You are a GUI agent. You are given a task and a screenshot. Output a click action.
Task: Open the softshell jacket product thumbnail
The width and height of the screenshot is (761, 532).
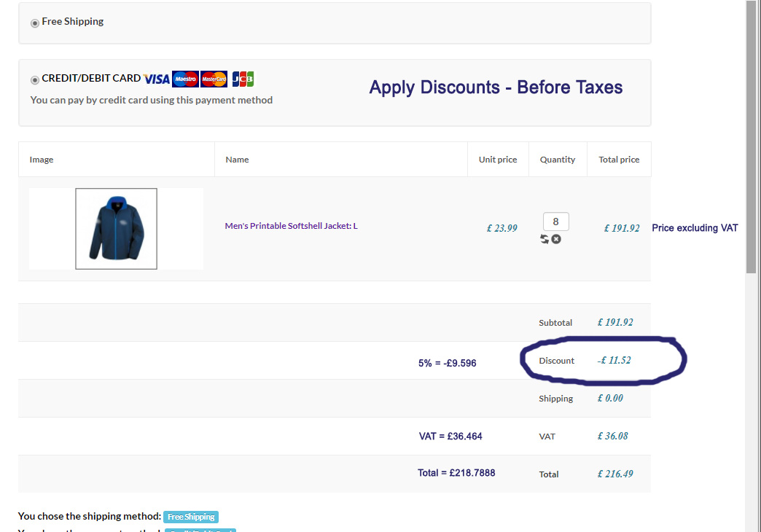(x=116, y=228)
